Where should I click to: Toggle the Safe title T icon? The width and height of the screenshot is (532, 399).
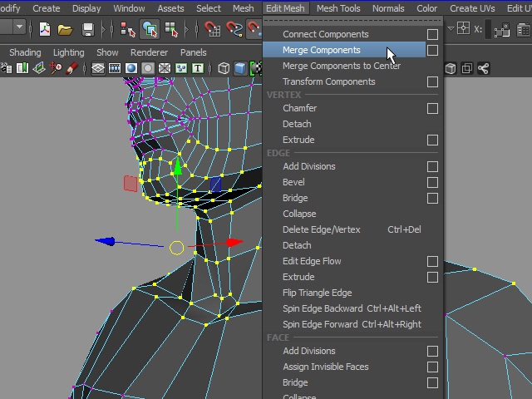click(x=198, y=68)
